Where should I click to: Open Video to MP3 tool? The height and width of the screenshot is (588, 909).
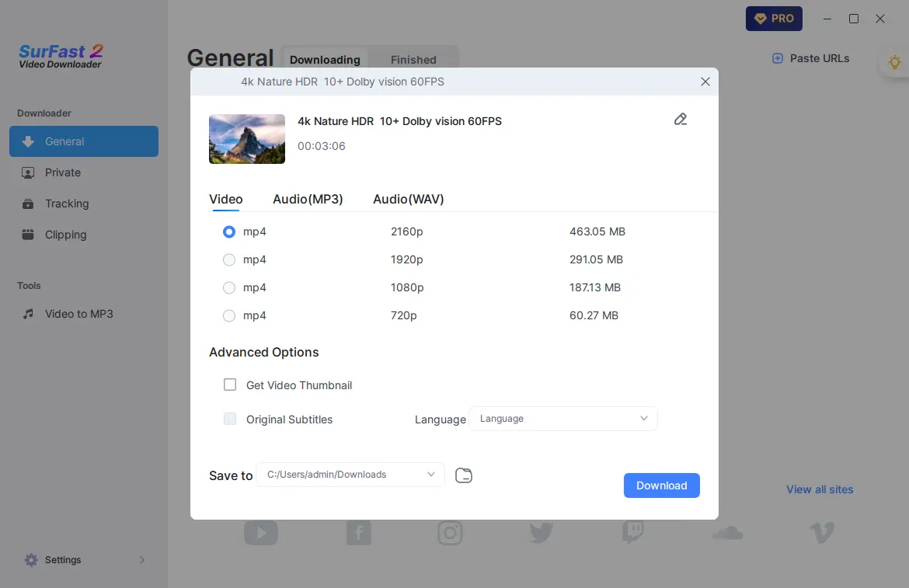tap(83, 314)
